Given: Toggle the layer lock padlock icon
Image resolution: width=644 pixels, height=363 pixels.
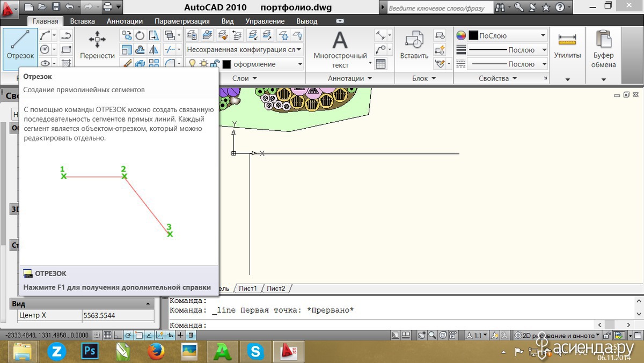Looking at the screenshot, I should (214, 64).
